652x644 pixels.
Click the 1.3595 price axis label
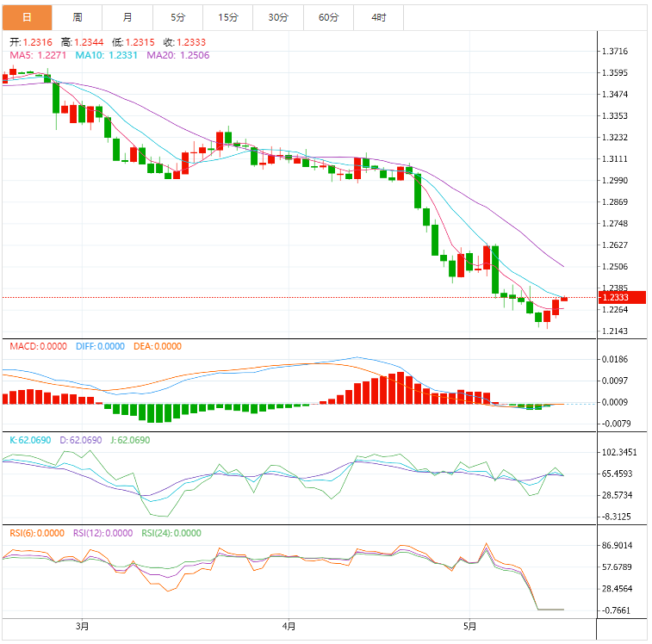(x=615, y=73)
